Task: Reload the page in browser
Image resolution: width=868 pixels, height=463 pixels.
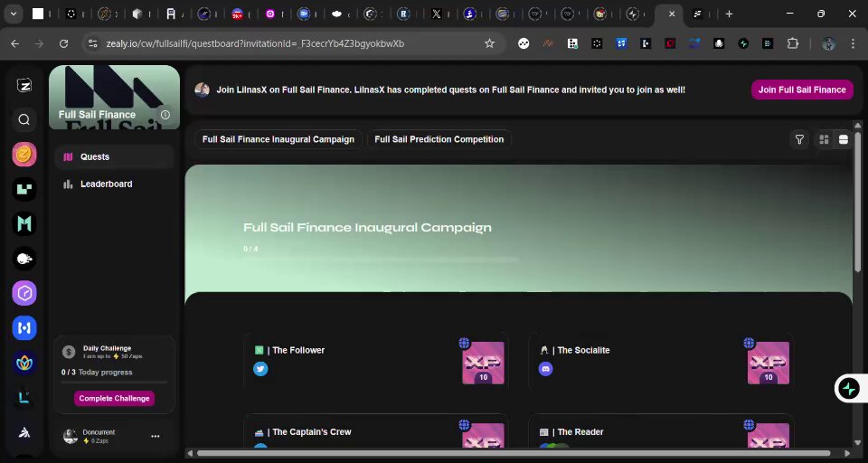Action: coord(63,43)
